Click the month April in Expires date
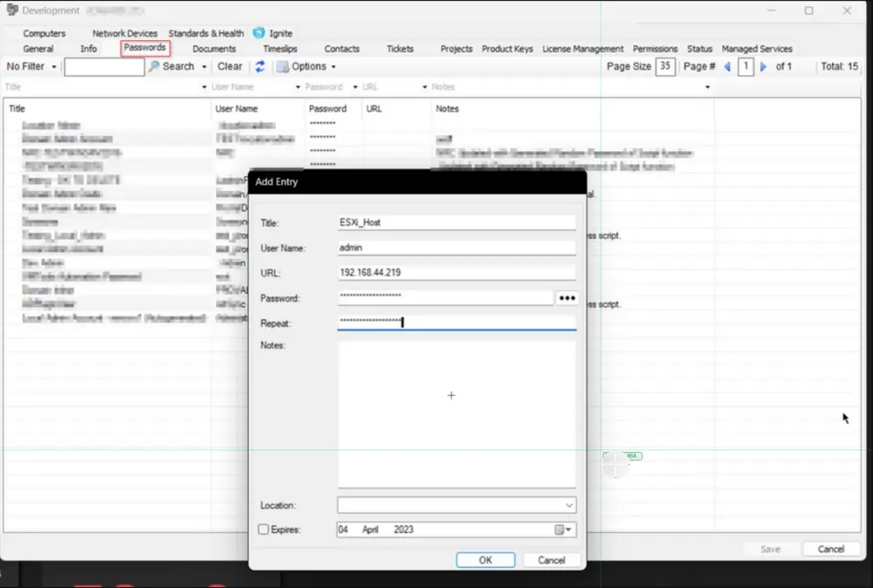 click(370, 530)
